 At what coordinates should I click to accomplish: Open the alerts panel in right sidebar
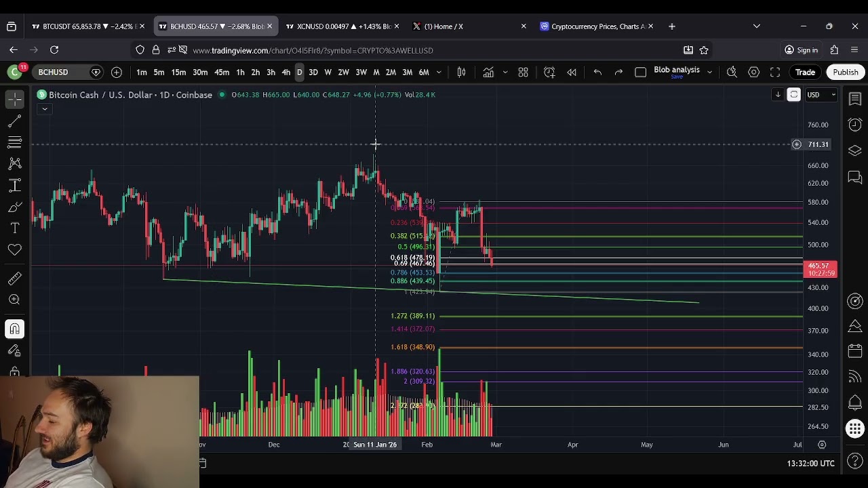[854, 125]
